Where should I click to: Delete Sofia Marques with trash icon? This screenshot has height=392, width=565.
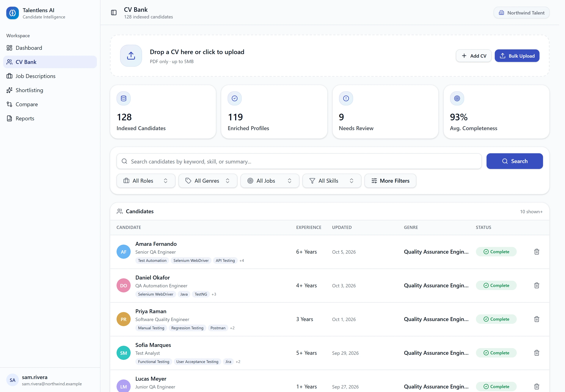[x=537, y=353]
